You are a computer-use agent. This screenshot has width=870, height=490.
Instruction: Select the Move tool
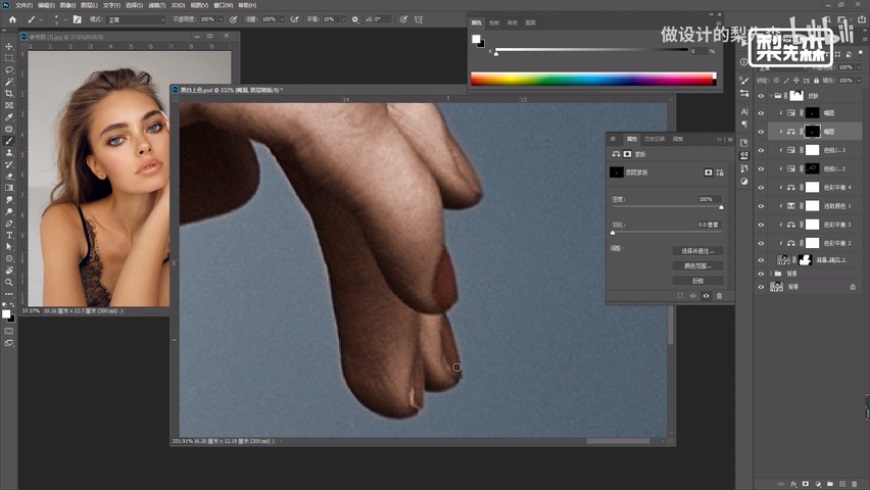click(x=9, y=46)
